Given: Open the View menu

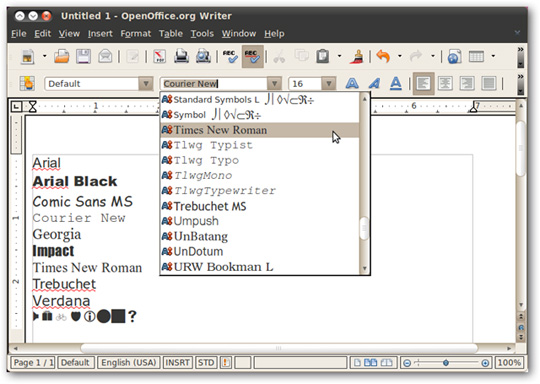Looking at the screenshot, I should pos(69,34).
